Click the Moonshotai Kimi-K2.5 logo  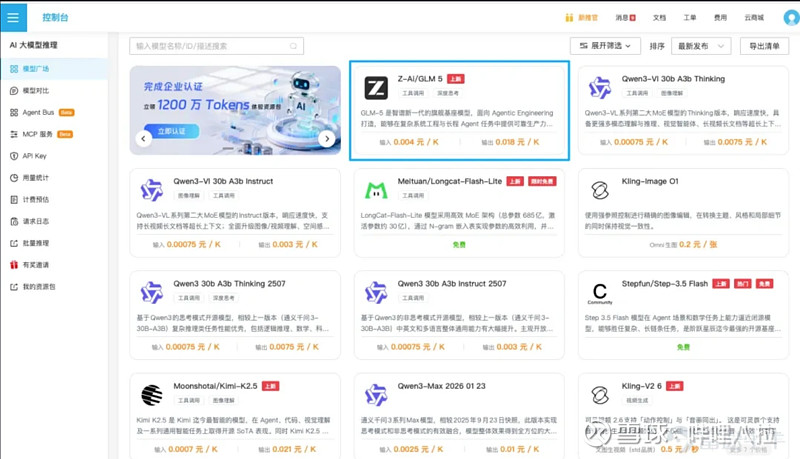[x=152, y=395]
